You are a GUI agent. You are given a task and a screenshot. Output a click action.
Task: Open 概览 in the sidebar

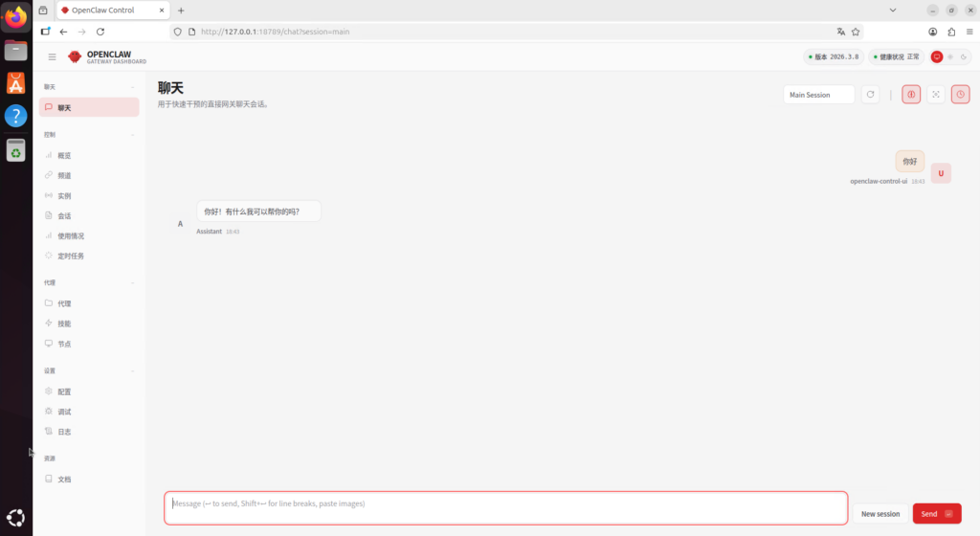(x=64, y=155)
